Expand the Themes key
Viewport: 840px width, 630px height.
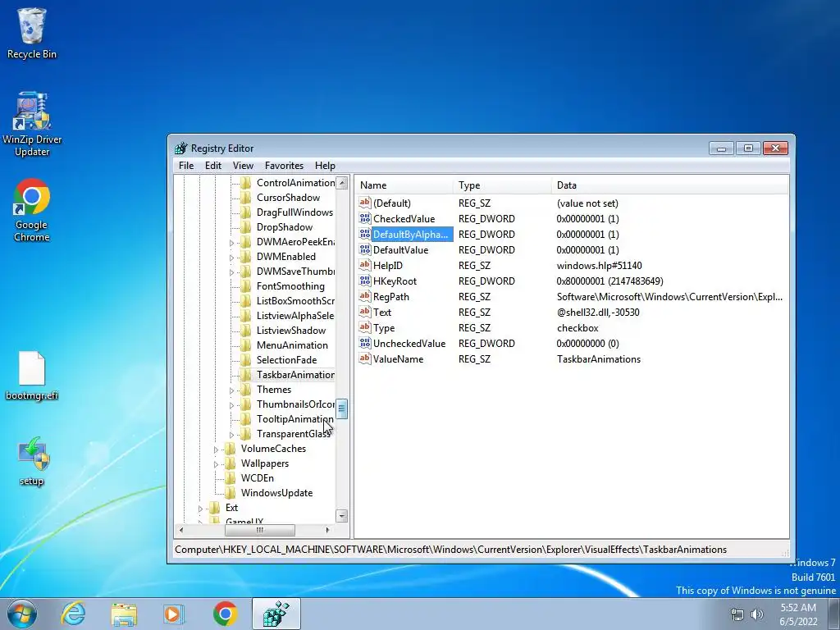tap(232, 390)
